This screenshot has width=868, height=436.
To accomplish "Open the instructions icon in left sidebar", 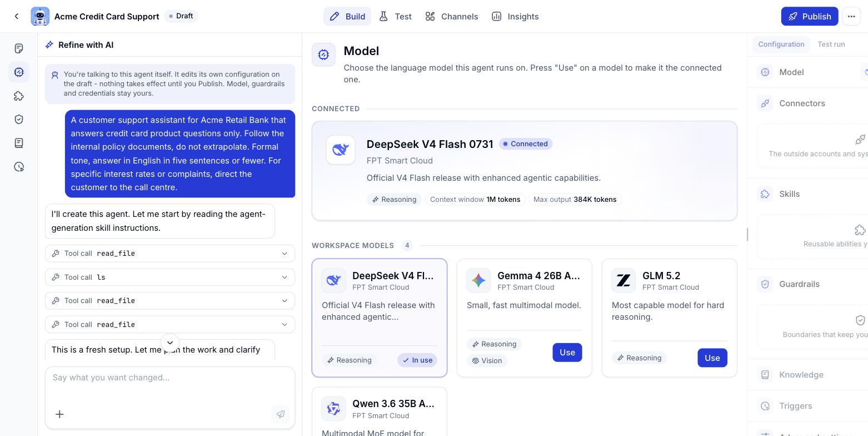I will click(x=19, y=48).
